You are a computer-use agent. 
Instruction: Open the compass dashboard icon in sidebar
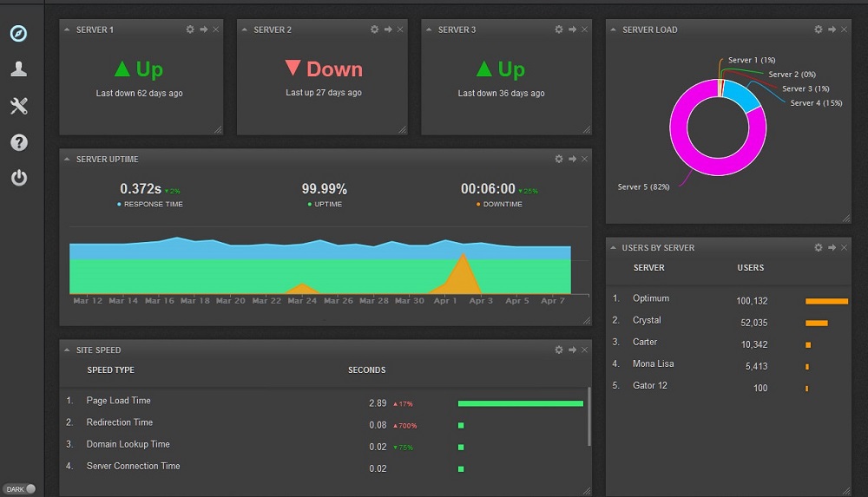tap(18, 34)
